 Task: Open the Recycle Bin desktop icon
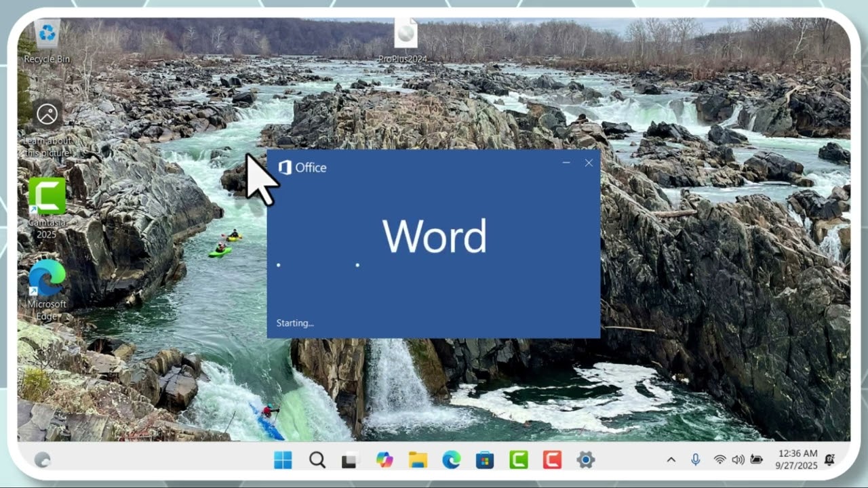[x=47, y=39]
